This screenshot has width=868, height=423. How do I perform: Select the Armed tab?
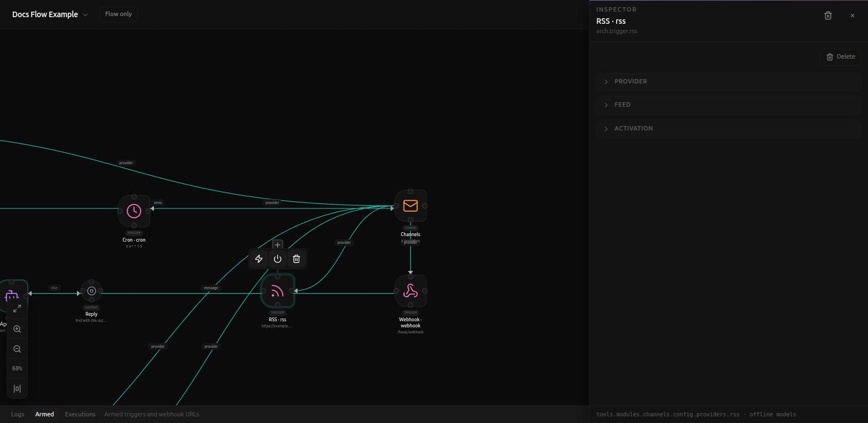pyautogui.click(x=45, y=414)
